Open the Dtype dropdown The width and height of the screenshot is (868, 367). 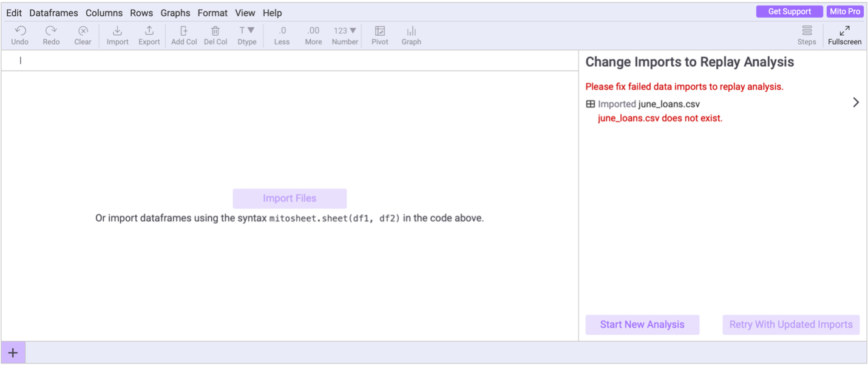(x=246, y=32)
